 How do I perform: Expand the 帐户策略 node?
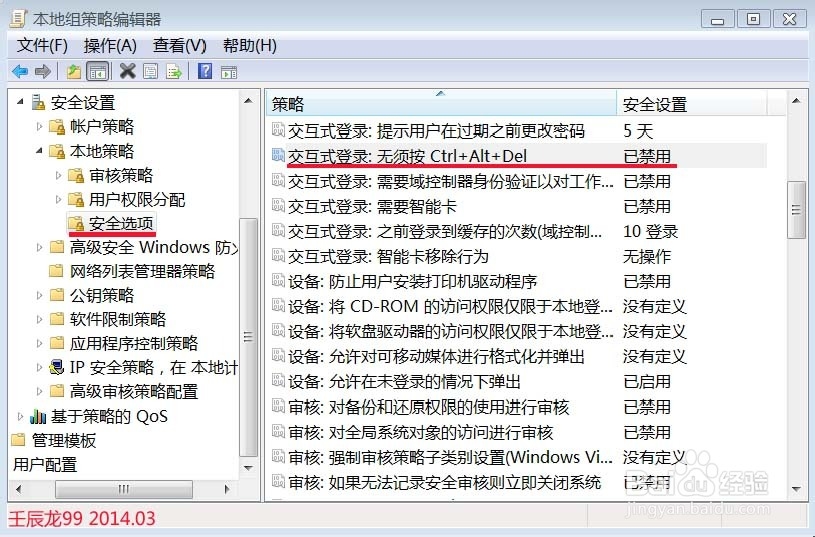point(40,126)
